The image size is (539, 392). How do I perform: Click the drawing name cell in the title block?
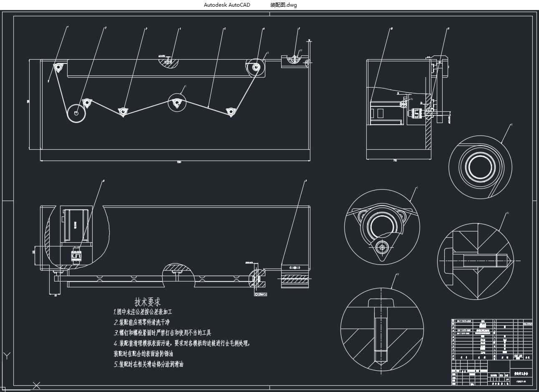coord(521,374)
